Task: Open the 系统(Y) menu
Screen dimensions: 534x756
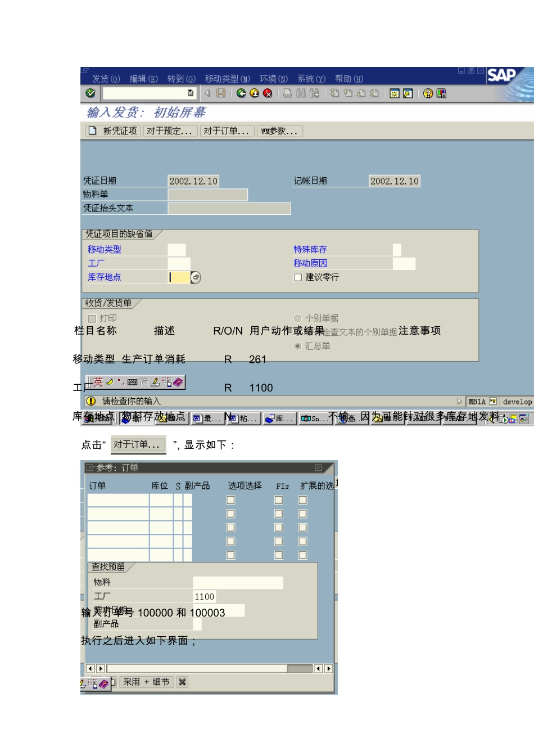Action: (x=311, y=79)
